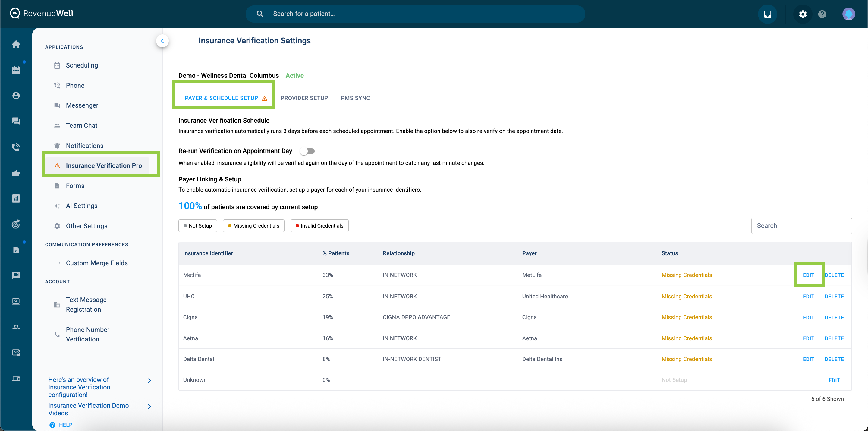Enable Re-run Verification on Appointment Day toggle
Screen dimensions: 868x431
point(307,151)
